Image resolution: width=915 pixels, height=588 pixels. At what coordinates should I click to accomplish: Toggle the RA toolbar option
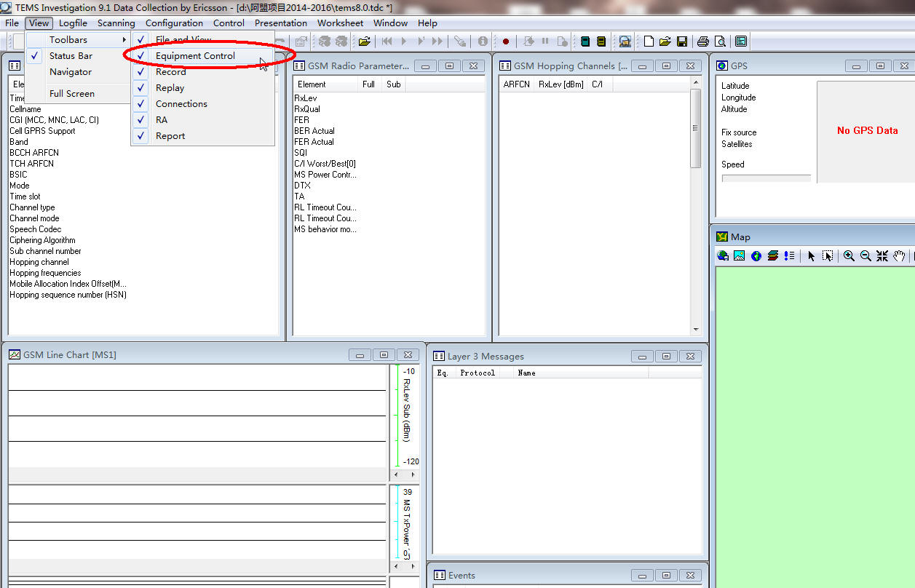pos(203,119)
